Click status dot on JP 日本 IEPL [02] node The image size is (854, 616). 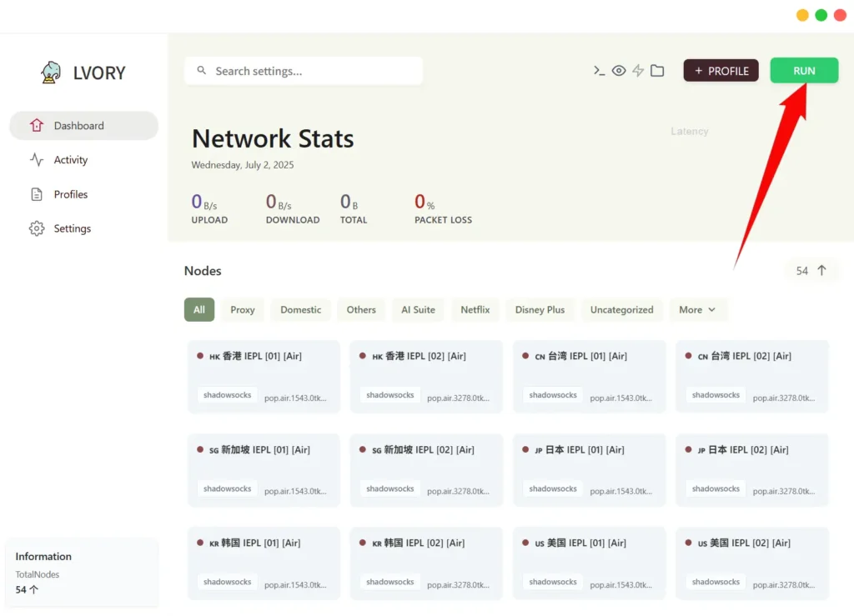click(x=689, y=449)
